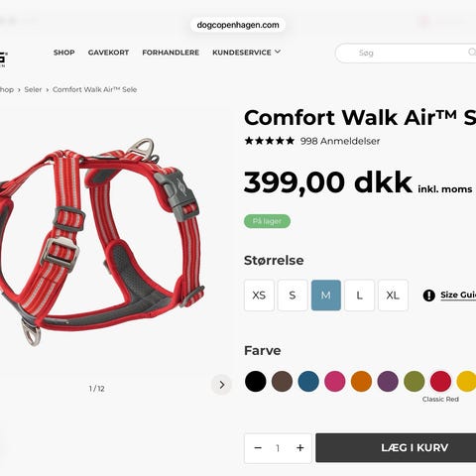Image resolution: width=476 pixels, height=476 pixels.
Task: Select size M
Action: 326,296
